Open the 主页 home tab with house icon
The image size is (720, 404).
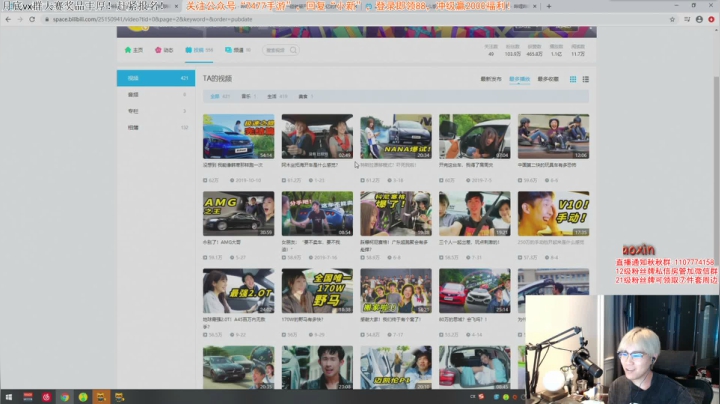pyautogui.click(x=134, y=50)
